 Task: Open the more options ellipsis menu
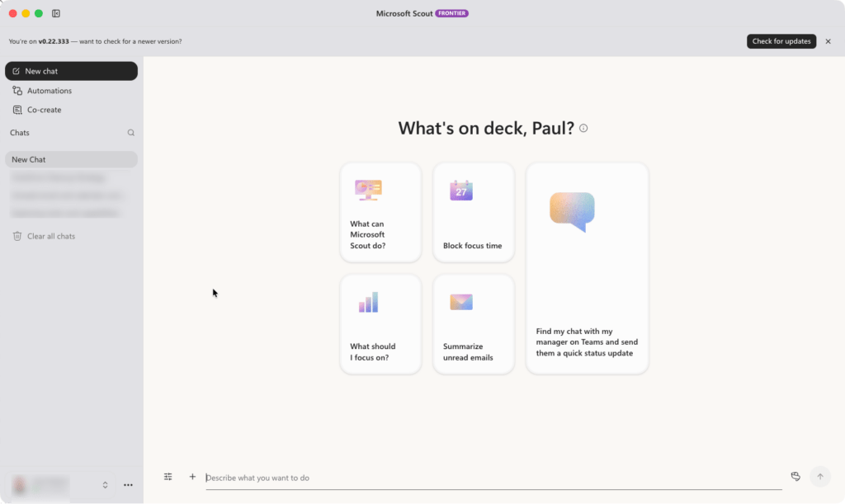tap(128, 485)
